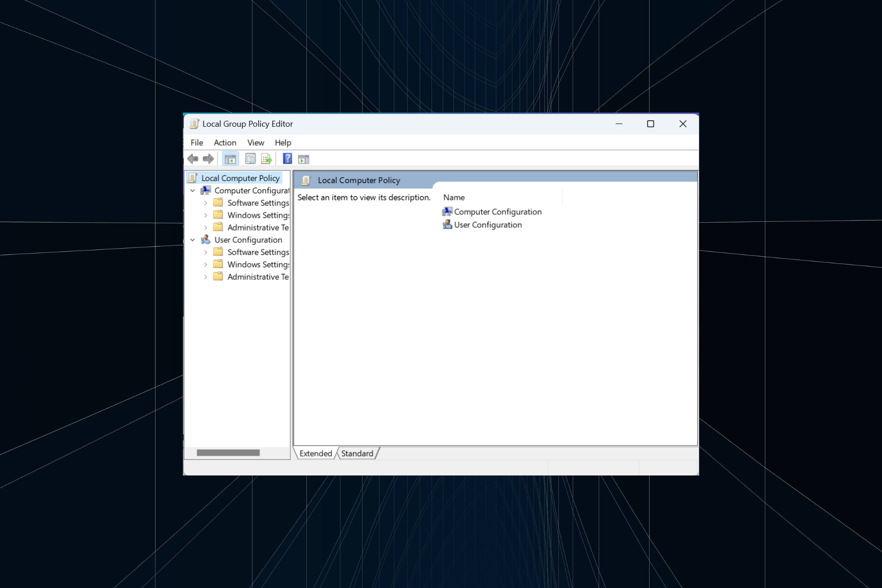Open Properties using the toolbar icon
The width and height of the screenshot is (882, 588).
pyautogui.click(x=250, y=158)
